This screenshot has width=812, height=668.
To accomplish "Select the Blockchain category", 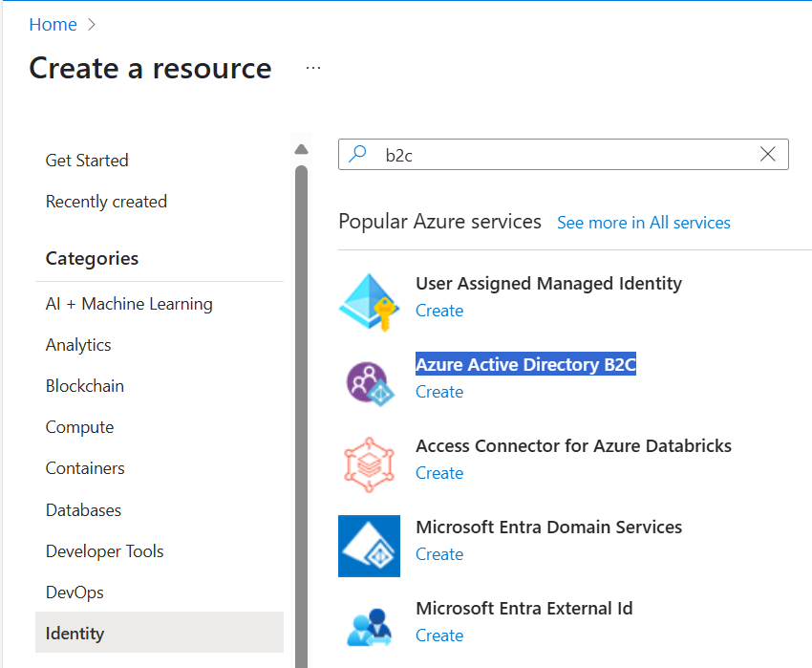I will [85, 386].
